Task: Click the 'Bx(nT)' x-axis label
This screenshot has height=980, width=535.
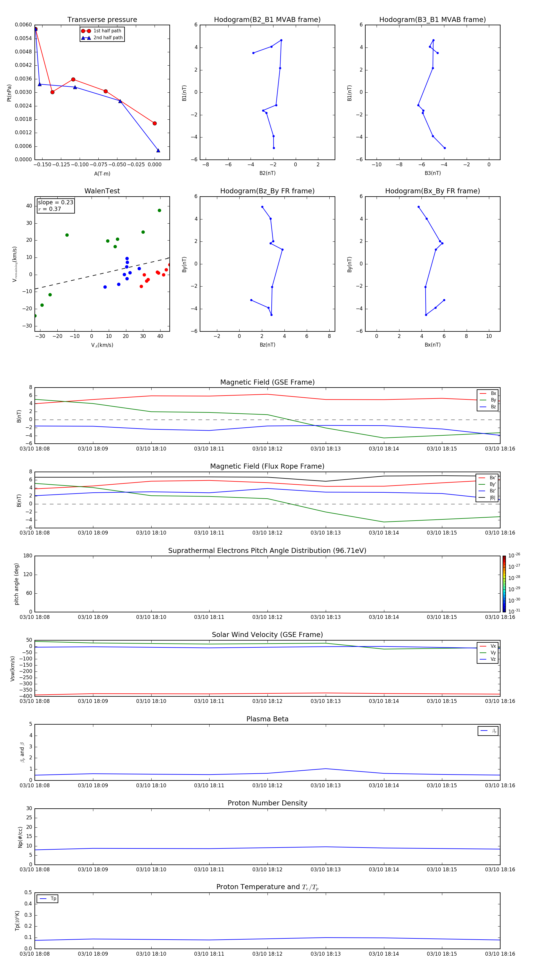Action: (x=432, y=345)
